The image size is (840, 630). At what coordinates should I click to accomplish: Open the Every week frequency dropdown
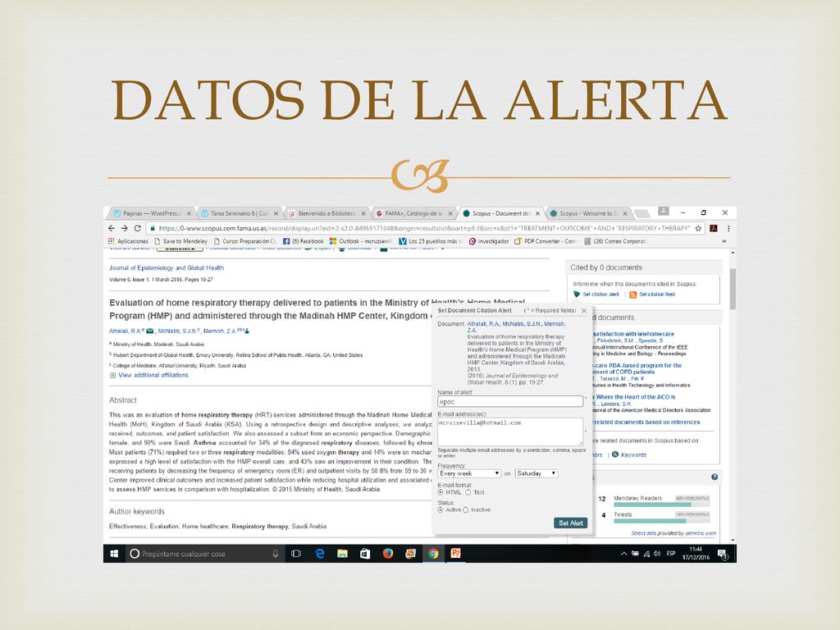[x=469, y=473]
